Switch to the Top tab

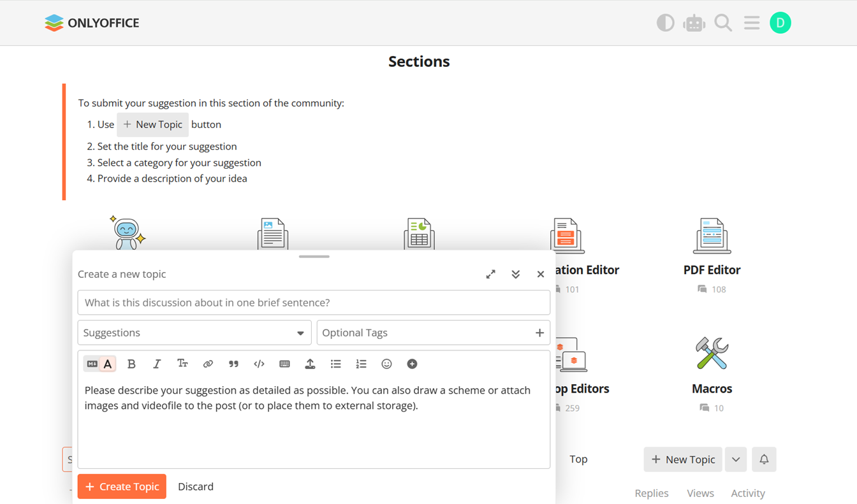point(578,459)
